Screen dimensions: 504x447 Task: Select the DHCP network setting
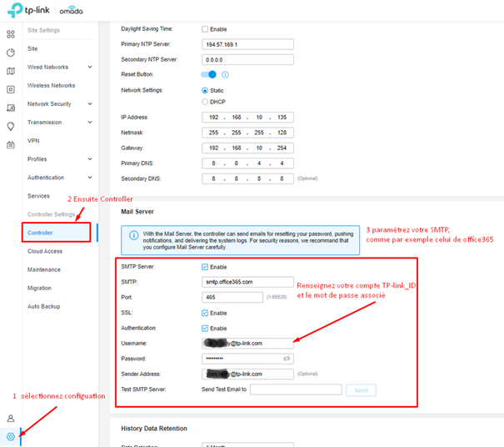click(205, 102)
